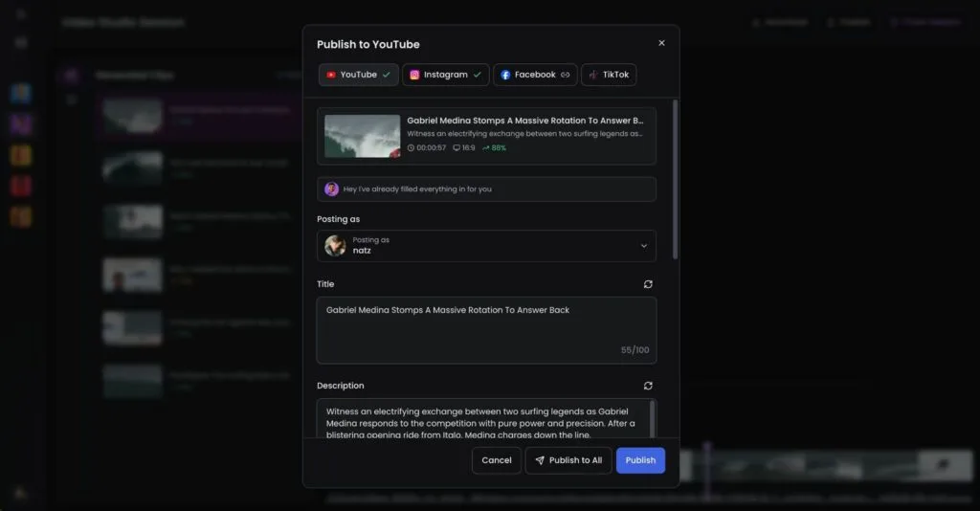Click the YouTube logo icon
This screenshot has height=511, width=980.
pos(331,75)
